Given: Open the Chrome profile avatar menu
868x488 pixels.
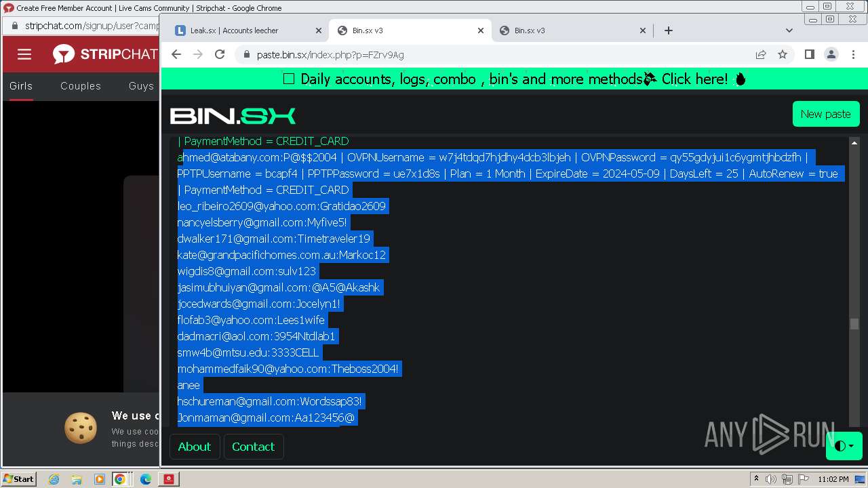Looking at the screenshot, I should click(x=831, y=54).
